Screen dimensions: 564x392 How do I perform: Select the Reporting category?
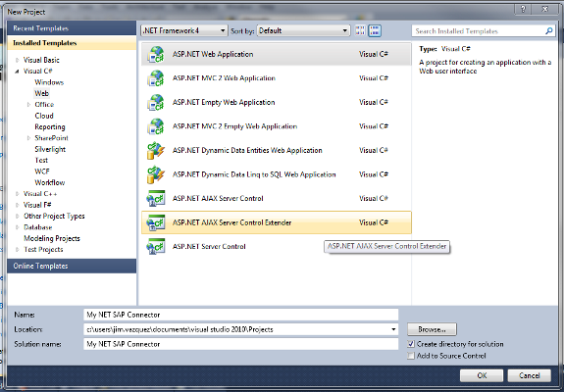pos(50,126)
